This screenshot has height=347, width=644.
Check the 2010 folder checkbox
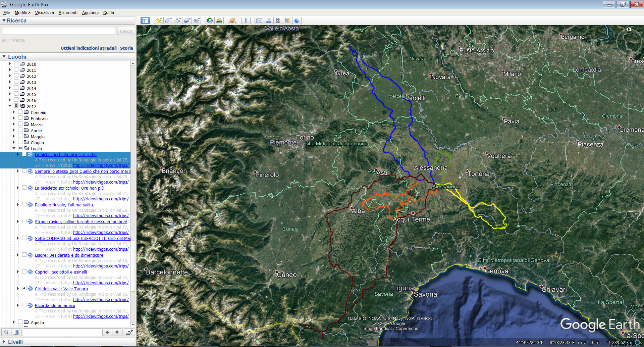[16, 64]
